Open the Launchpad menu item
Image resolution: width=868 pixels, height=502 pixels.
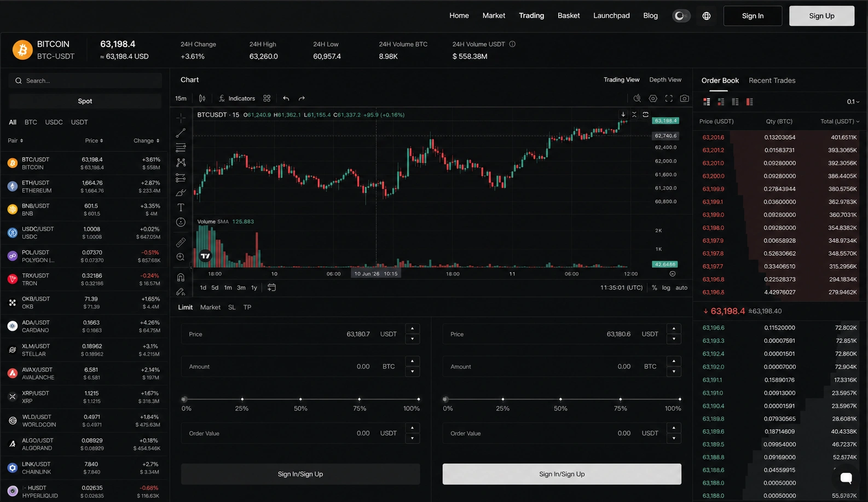tap(611, 15)
